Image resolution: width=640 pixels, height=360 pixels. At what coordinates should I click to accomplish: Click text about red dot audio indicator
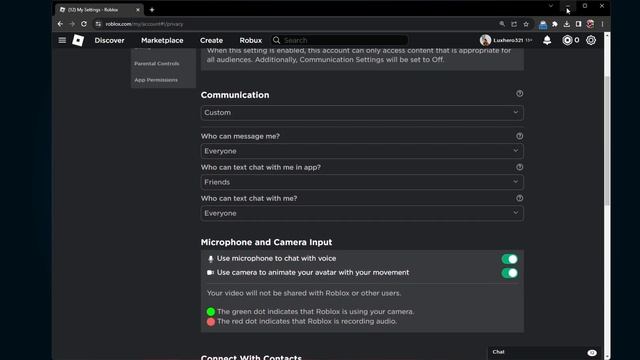point(307,321)
